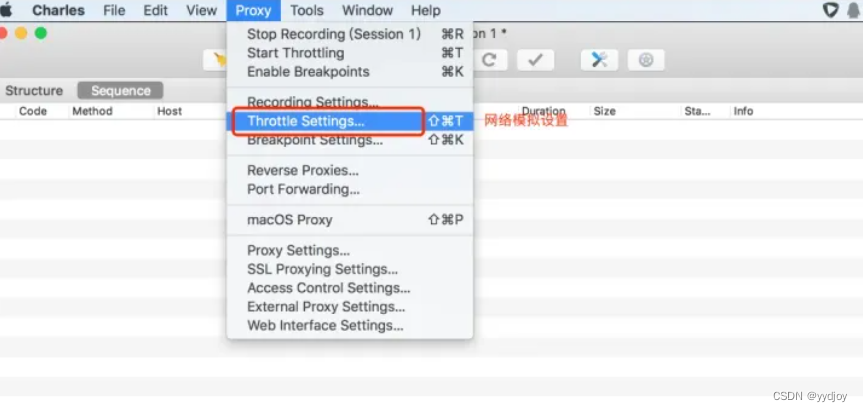
Task: Sort by the Size column header
Action: (604, 111)
